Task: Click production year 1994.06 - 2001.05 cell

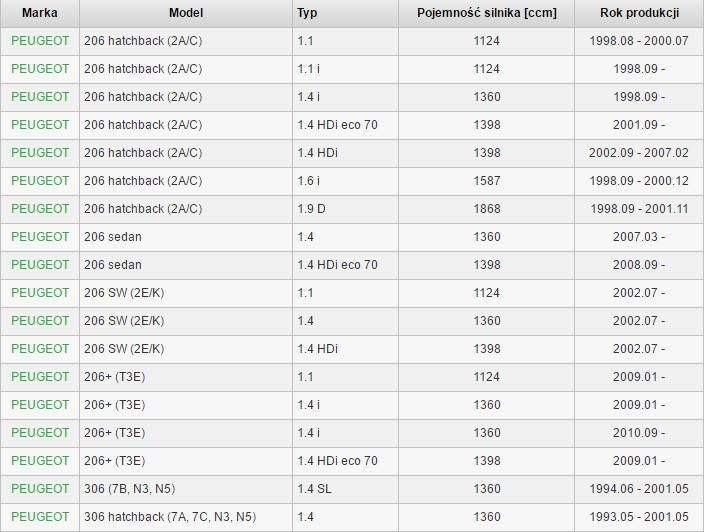Action: click(x=639, y=489)
